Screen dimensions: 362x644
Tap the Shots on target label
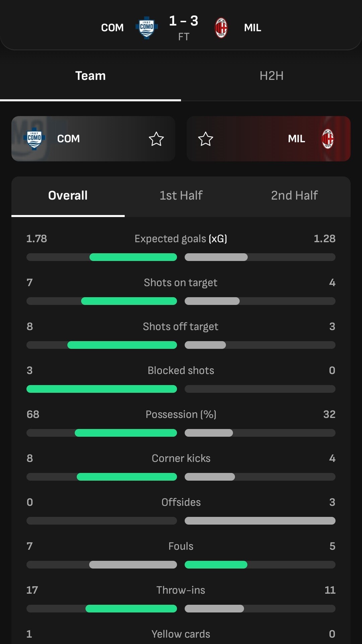(181, 283)
